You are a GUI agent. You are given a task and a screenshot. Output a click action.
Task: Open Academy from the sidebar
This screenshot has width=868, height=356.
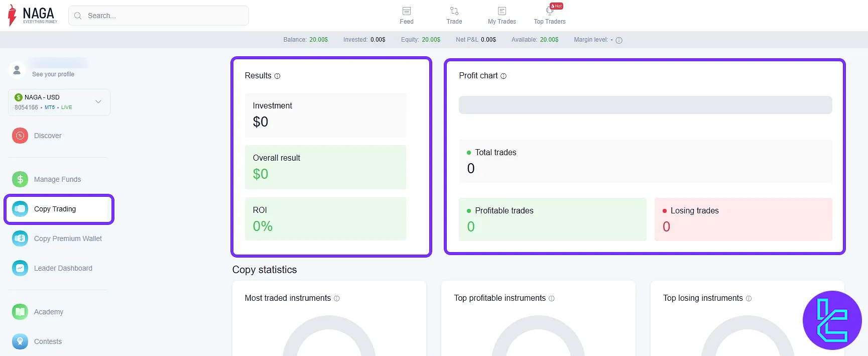49,312
